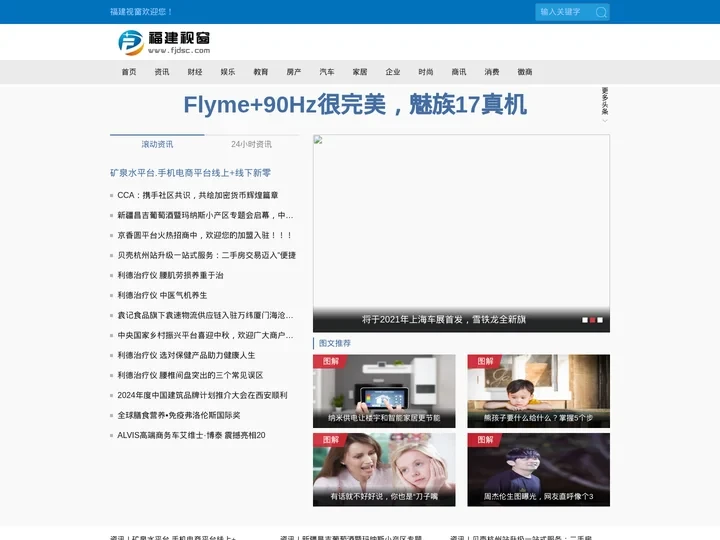Select the 汽车 navigation item

click(x=327, y=72)
